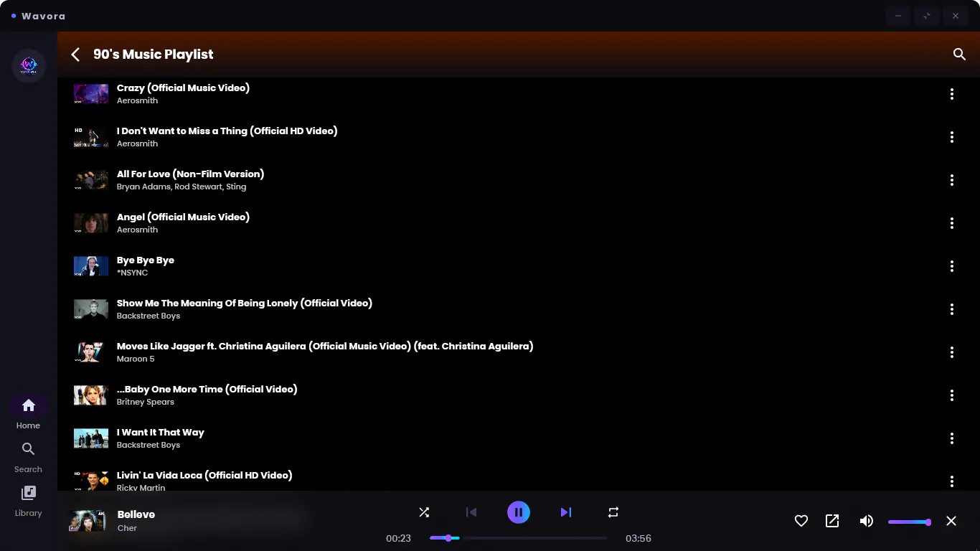Open options menu for Angel
The image size is (980, 551).
pos(952,223)
